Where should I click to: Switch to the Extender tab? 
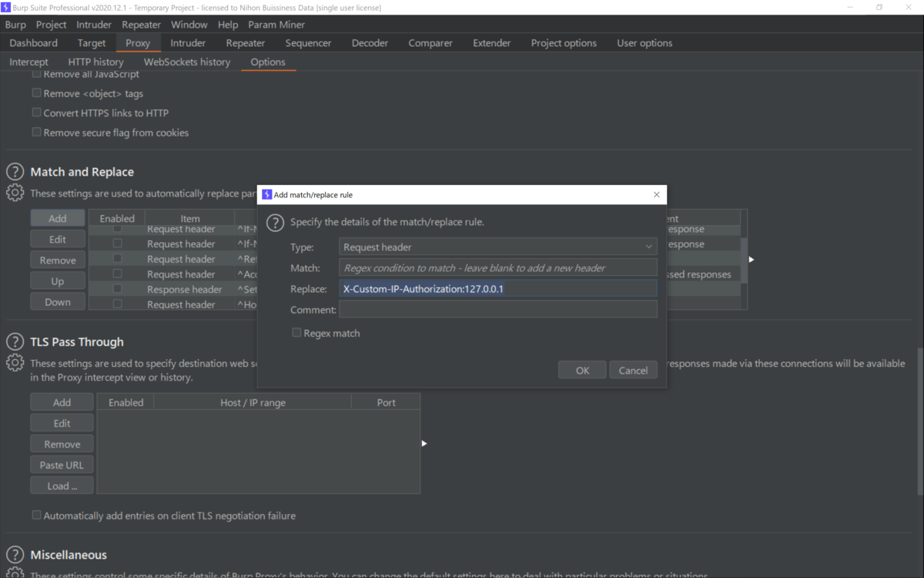[x=492, y=43]
